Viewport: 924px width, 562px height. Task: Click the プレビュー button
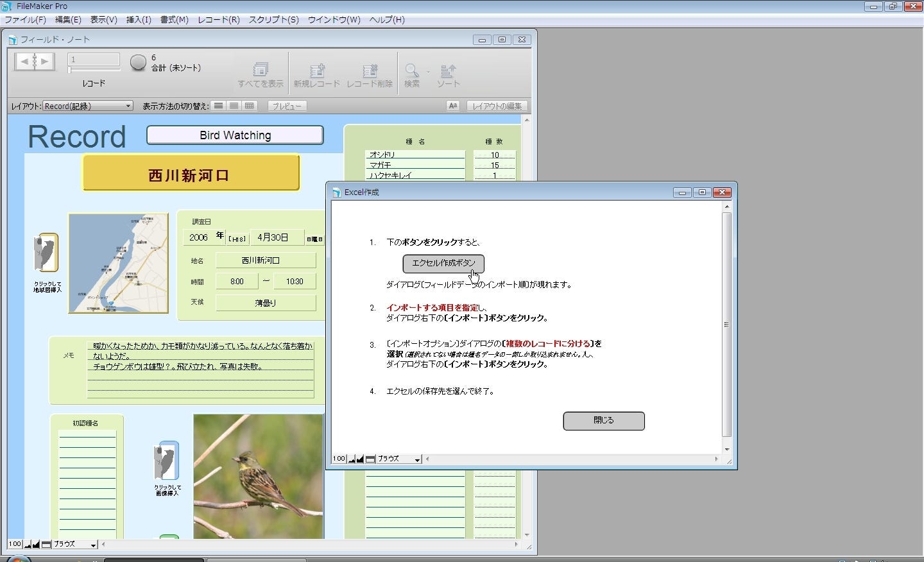287,106
